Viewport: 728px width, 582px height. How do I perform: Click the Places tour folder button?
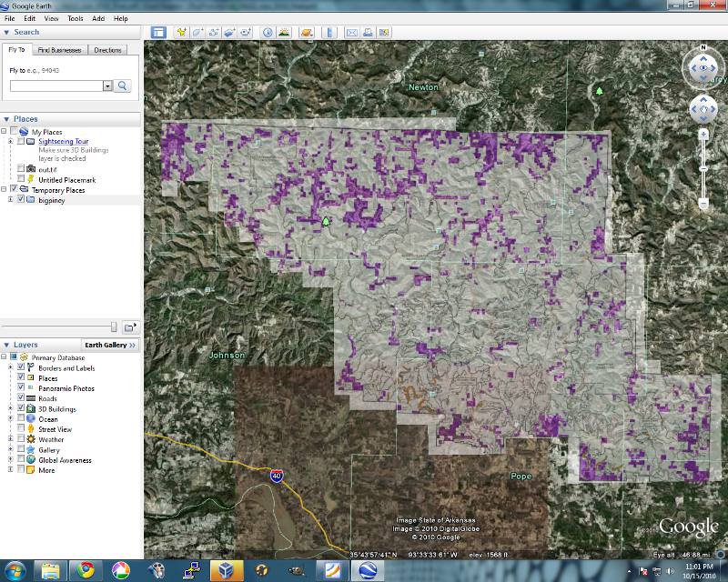130,327
